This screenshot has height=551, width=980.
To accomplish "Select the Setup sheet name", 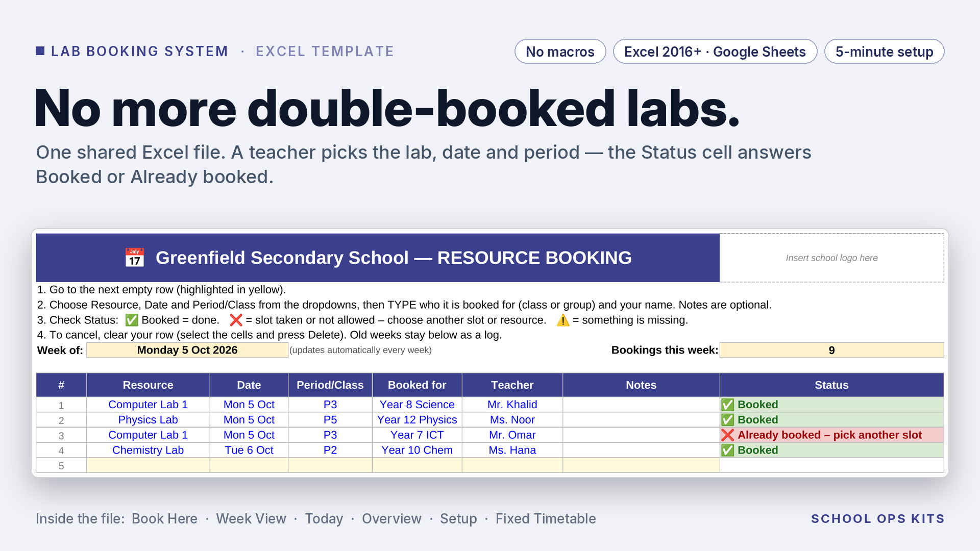I will [x=458, y=519].
